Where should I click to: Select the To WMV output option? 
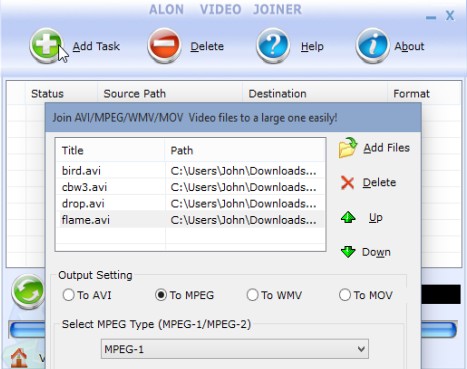point(252,295)
